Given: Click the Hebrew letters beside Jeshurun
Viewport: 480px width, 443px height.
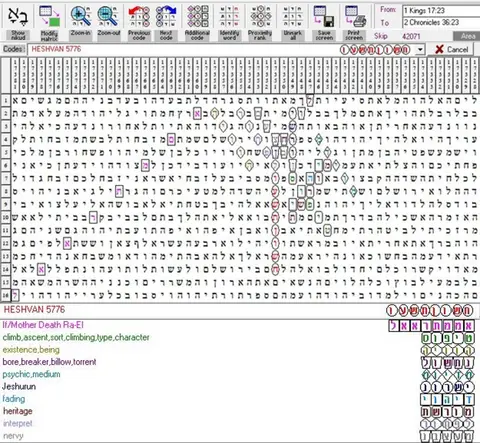Looking at the screenshot, I should click(447, 387).
